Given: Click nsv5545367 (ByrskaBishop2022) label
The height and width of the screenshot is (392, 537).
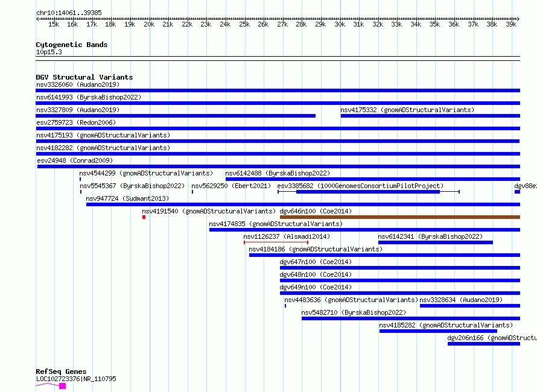Looking at the screenshot, I should 132,186.
